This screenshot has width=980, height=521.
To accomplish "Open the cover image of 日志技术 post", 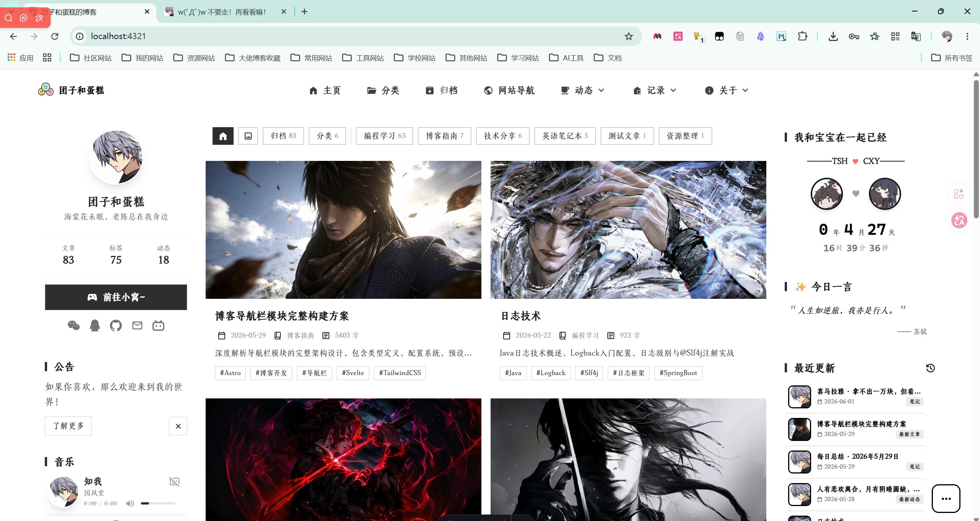I will click(x=628, y=230).
